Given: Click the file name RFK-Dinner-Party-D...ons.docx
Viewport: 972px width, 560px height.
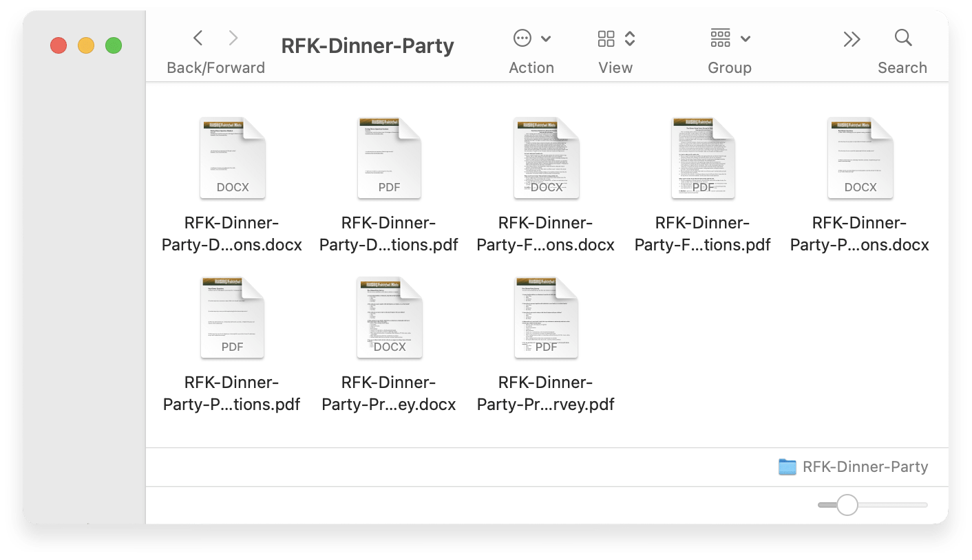Looking at the screenshot, I should (232, 234).
